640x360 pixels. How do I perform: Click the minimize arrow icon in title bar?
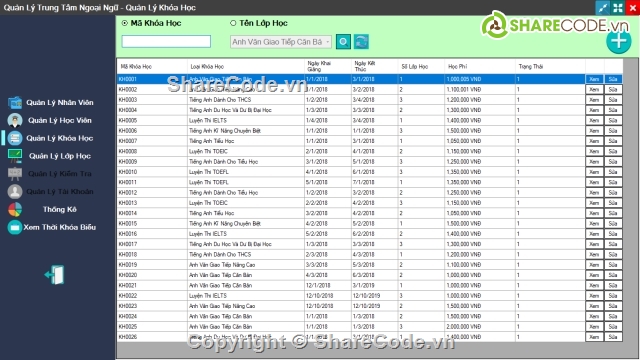point(602,8)
